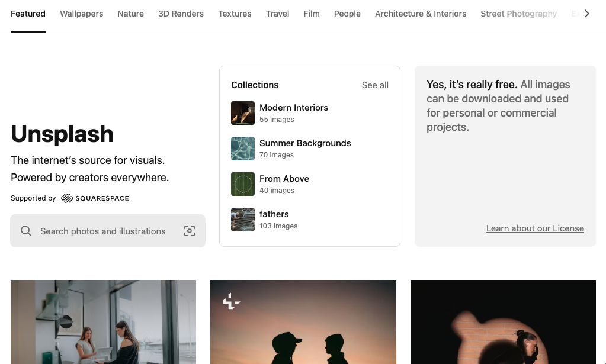Click the Summer Backgrounds water thumbnail

tap(243, 149)
